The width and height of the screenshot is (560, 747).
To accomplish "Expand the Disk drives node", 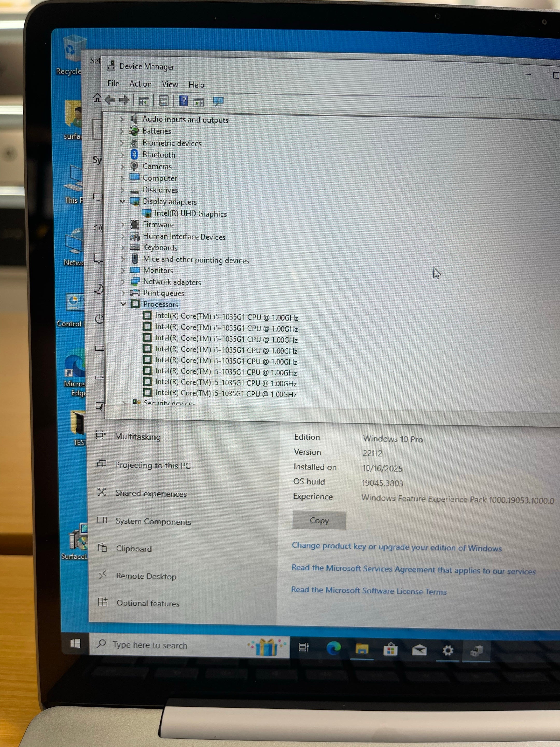I will (x=123, y=190).
